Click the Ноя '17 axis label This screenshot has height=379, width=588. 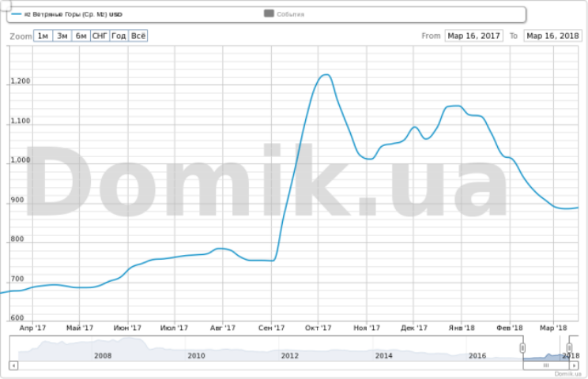pos(367,328)
